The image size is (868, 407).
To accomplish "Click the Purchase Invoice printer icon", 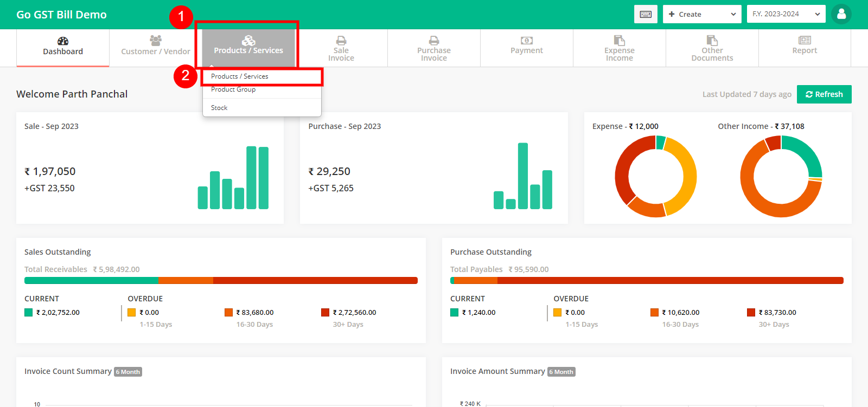I will click(x=434, y=40).
